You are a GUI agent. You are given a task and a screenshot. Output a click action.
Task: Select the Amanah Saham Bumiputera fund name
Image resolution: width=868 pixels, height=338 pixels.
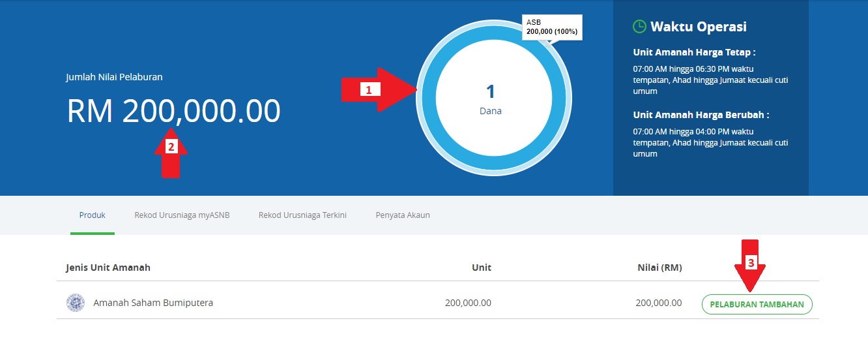tap(153, 303)
